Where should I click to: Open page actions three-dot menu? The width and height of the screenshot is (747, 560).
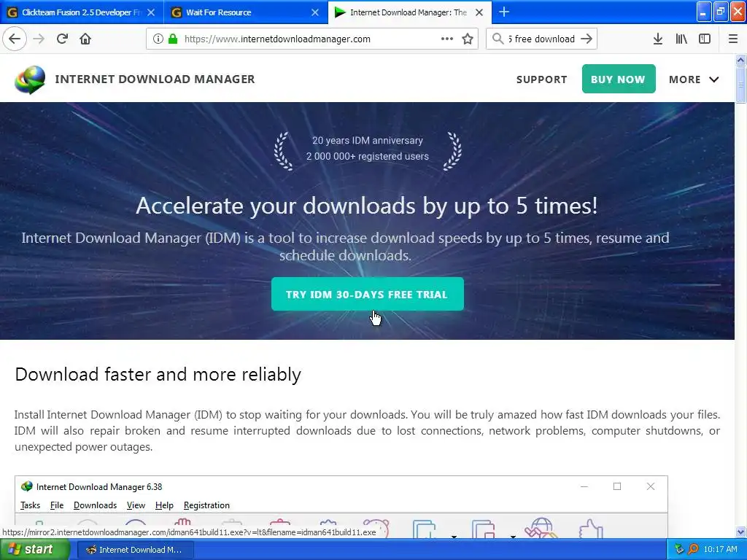pos(447,39)
